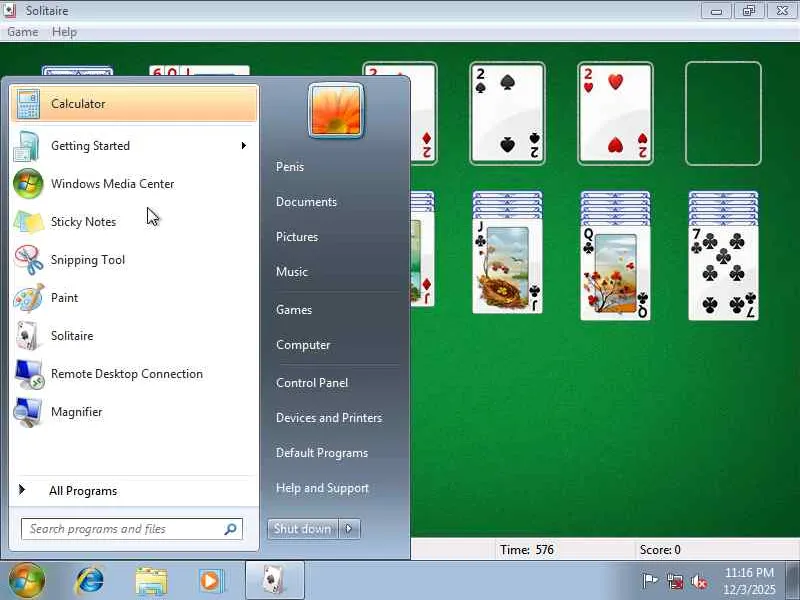Click the Show desktop strip
This screenshot has width=800, height=600.
793,581
